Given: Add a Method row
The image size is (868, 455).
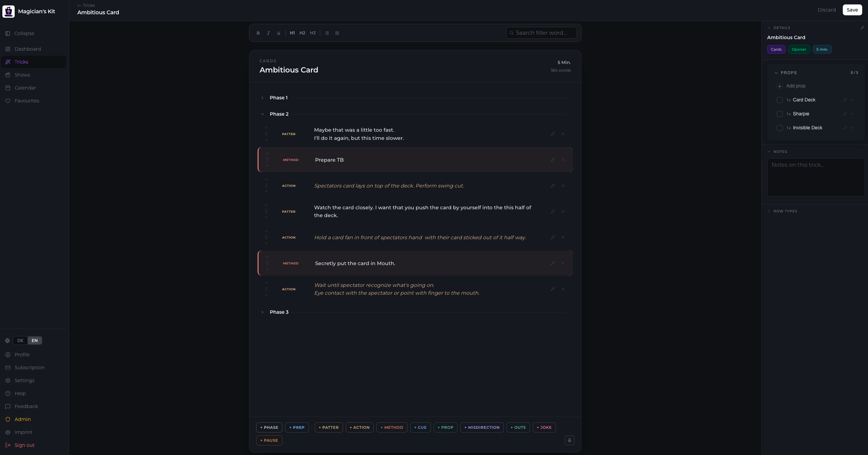Looking at the screenshot, I should 392,427.
